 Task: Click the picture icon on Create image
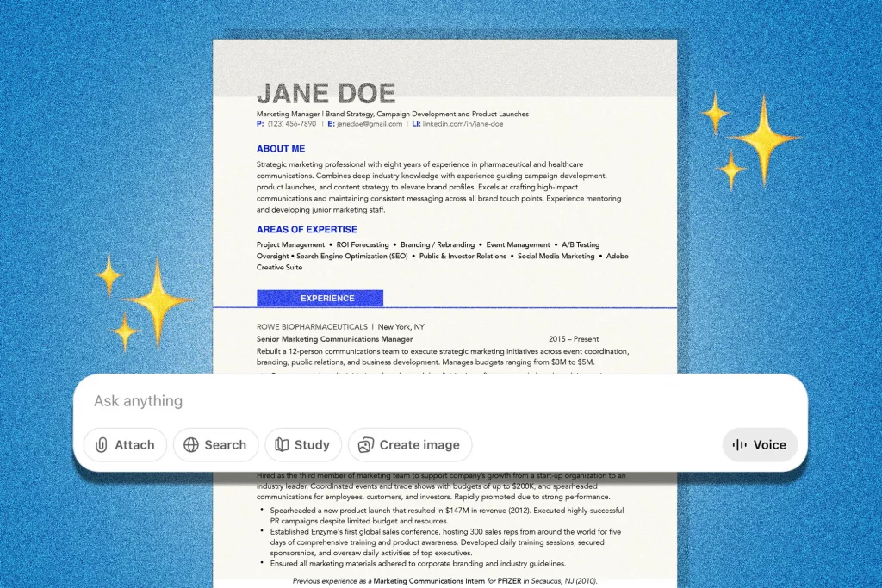pos(365,444)
